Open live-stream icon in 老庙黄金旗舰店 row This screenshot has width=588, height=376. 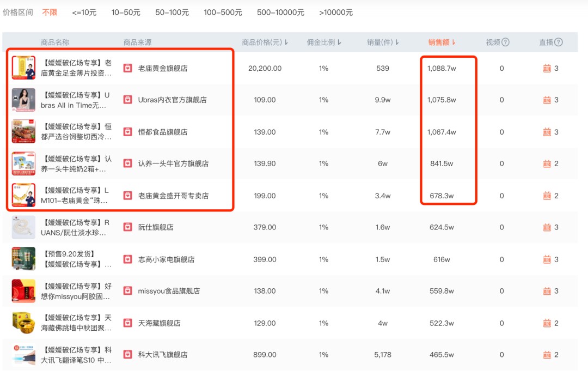tap(547, 68)
